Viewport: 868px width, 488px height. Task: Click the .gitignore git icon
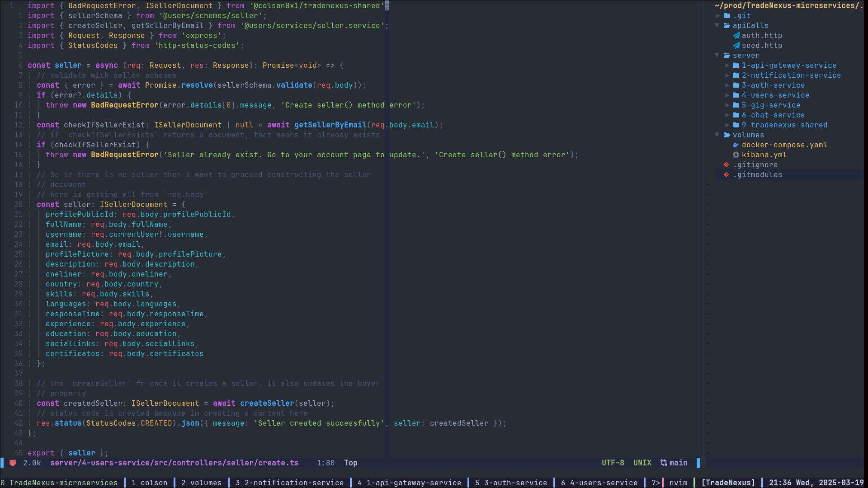point(726,165)
